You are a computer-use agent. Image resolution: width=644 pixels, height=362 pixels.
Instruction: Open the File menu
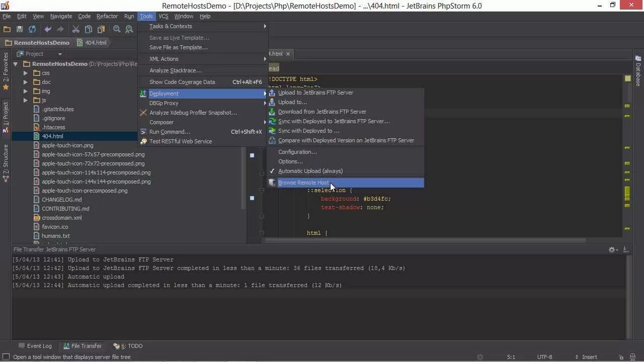click(x=7, y=16)
